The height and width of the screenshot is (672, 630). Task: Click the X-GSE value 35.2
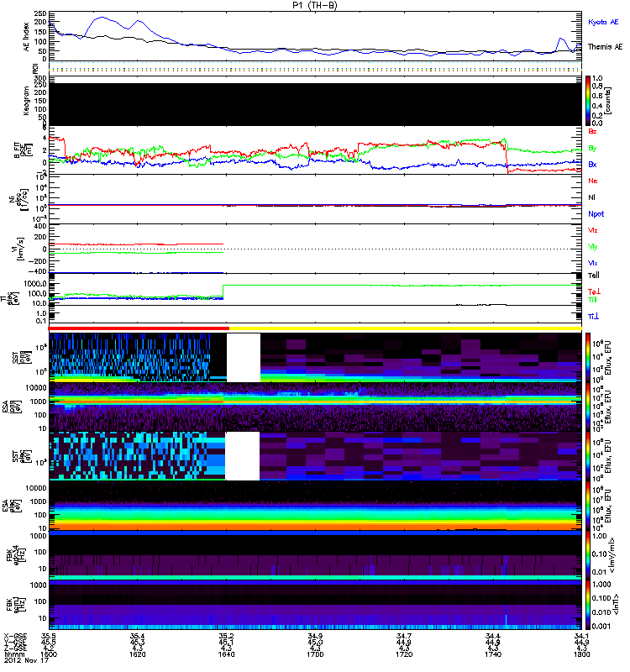point(226,636)
